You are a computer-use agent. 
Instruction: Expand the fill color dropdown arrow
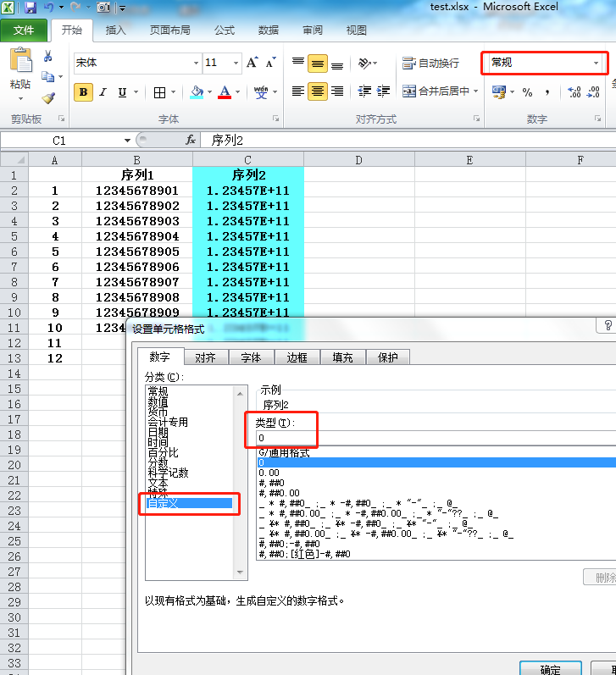[x=210, y=92]
